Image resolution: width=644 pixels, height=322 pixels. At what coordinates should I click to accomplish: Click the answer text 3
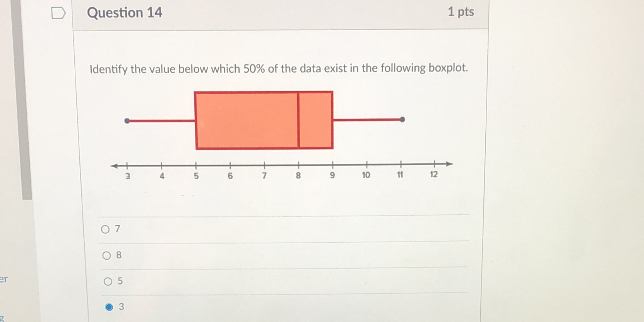point(120,307)
